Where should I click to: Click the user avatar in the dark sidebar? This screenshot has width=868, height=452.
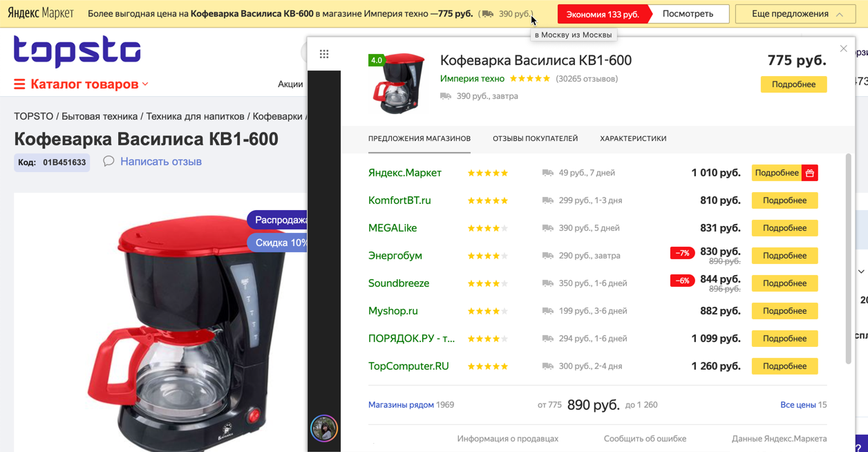324,429
